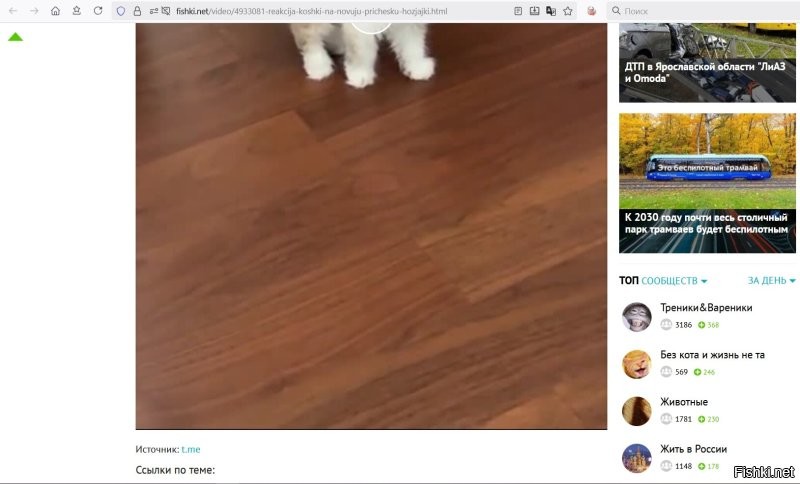800x484 pixels.
Task: Reload the current page
Action: 98,11
